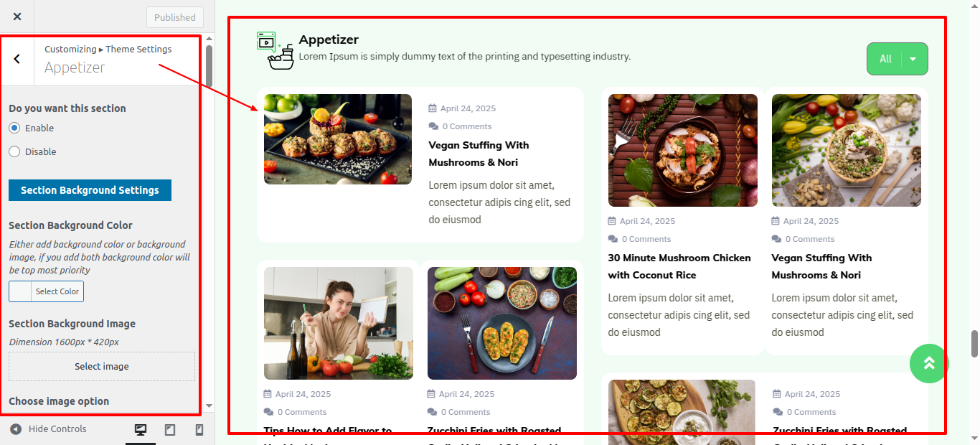Go back using the left chevron arrow
This screenshot has height=445, width=980.
tap(17, 59)
